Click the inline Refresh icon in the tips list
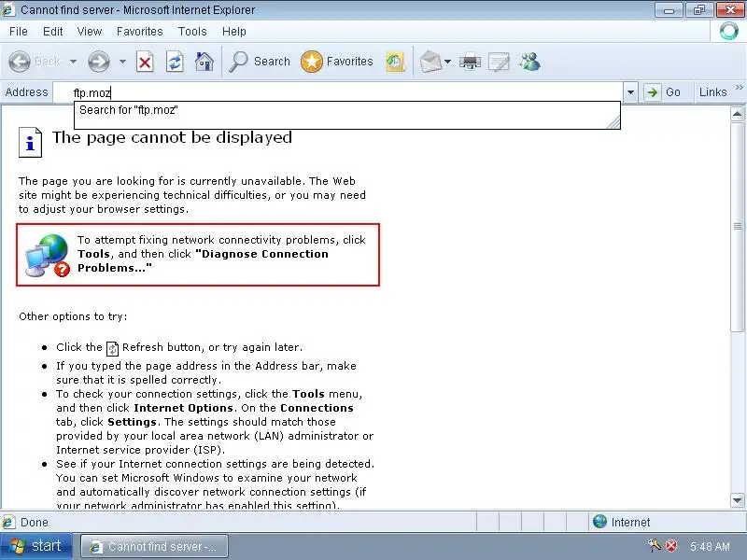 112,348
